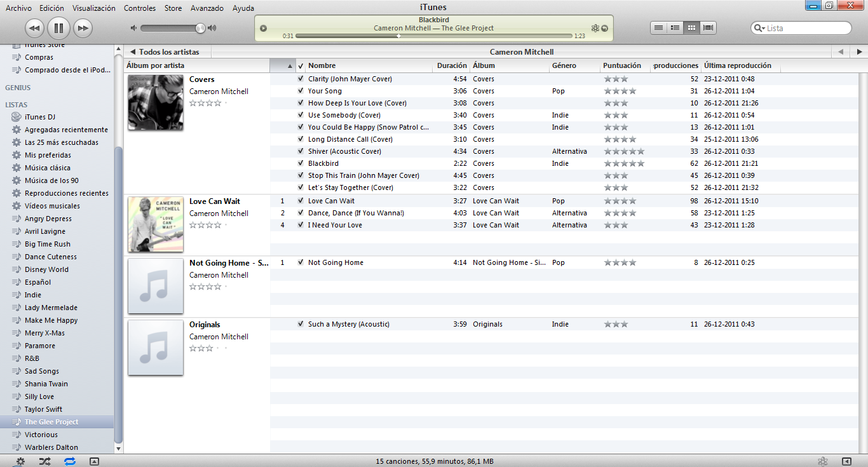This screenshot has width=868, height=467.
Task: Open the Edición menu
Action: (51, 8)
